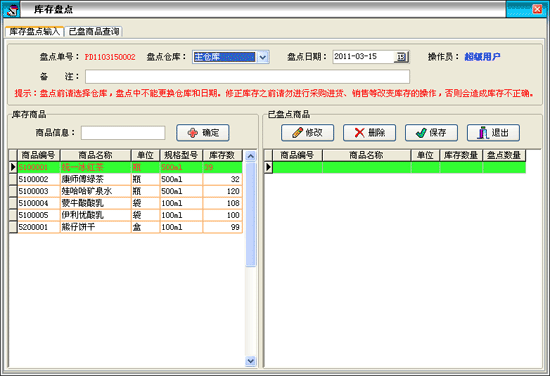The width and height of the screenshot is (550, 376).
Task: Click the 盘点数量 column header
Action: 504,155
